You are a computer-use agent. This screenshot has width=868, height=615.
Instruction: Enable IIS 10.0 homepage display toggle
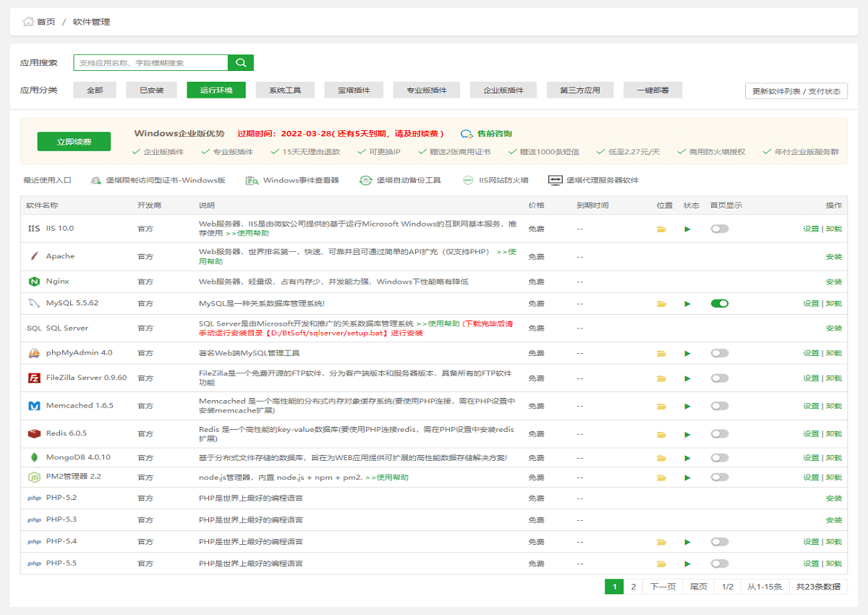[x=719, y=229]
